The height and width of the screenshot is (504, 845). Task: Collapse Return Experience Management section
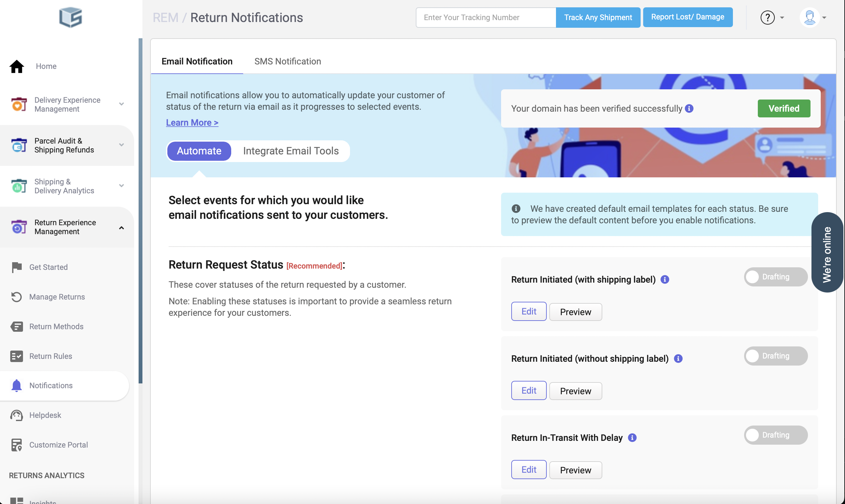tap(121, 227)
